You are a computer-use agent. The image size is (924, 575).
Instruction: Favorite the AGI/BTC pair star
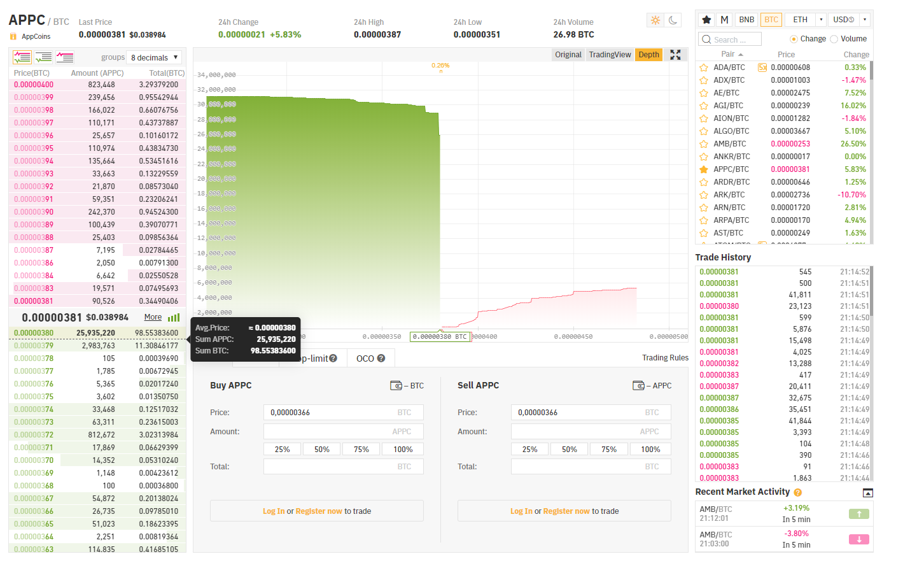coord(704,106)
